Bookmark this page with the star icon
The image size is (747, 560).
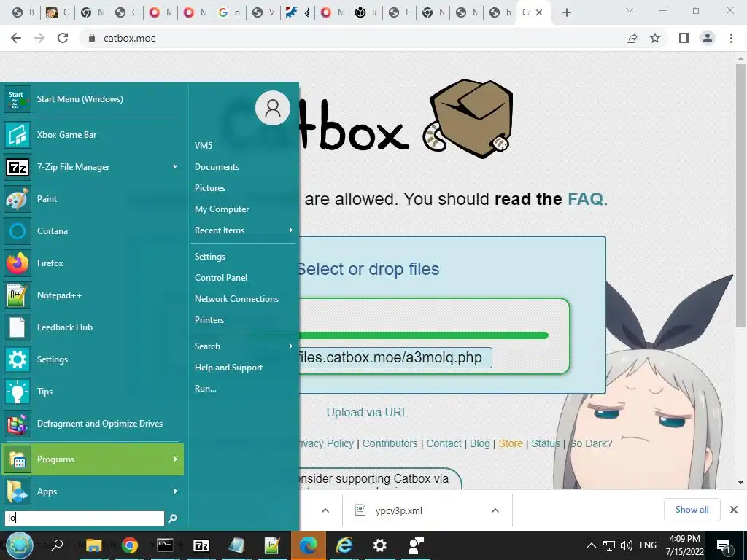click(655, 38)
